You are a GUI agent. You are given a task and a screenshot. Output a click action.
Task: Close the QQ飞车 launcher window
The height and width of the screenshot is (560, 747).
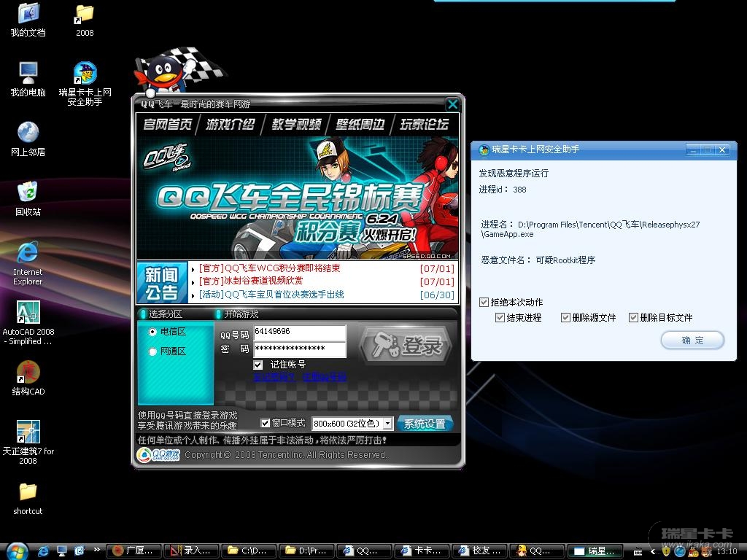[452, 104]
